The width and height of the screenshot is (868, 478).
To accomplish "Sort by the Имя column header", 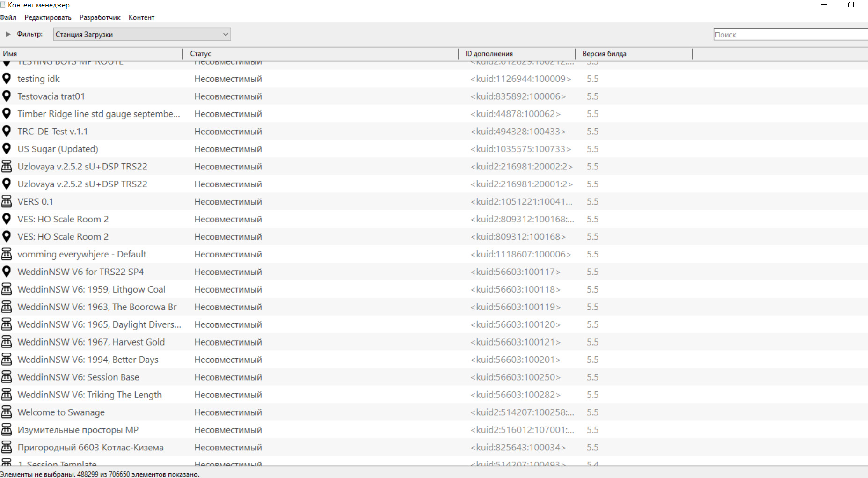I will (x=91, y=54).
